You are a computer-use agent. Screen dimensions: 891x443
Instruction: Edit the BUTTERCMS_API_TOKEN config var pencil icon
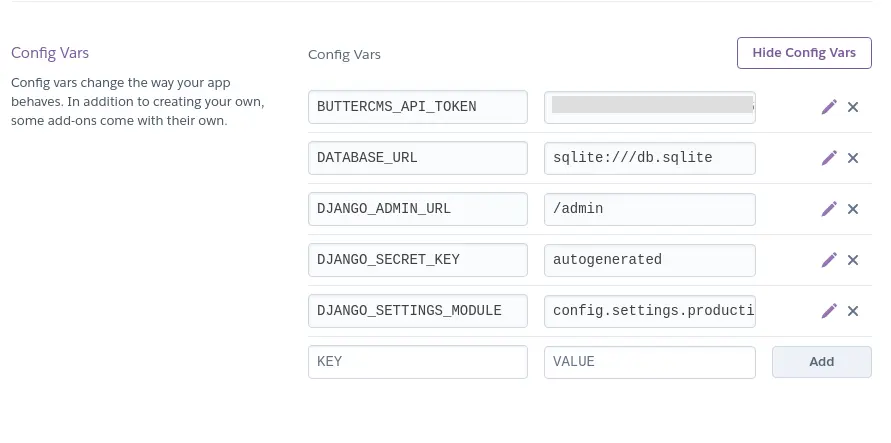pyautogui.click(x=829, y=107)
